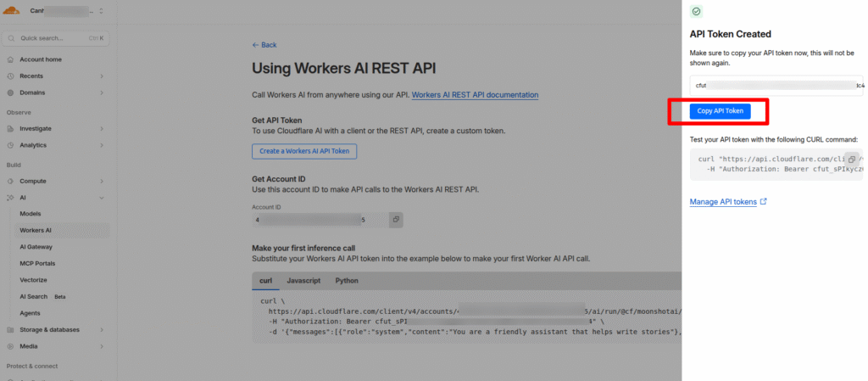This screenshot has height=381, width=868.
Task: Expand the Analytics chevron
Action: (102, 145)
